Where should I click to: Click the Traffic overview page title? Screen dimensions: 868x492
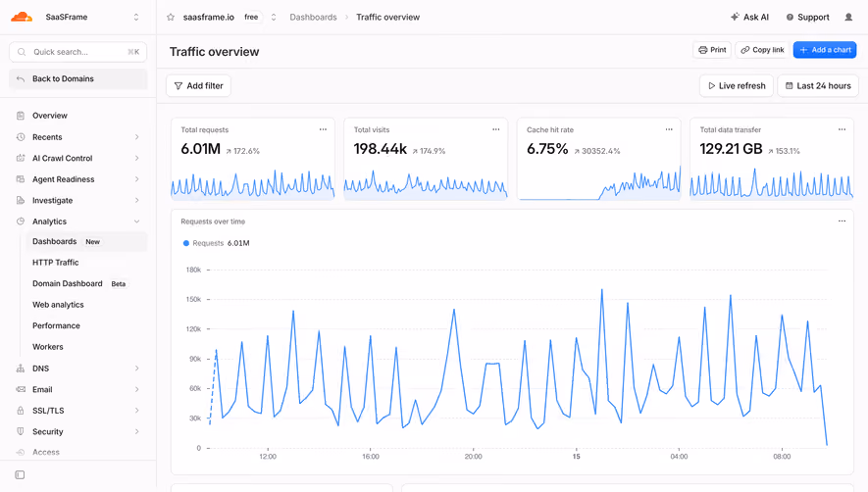pyautogui.click(x=214, y=52)
